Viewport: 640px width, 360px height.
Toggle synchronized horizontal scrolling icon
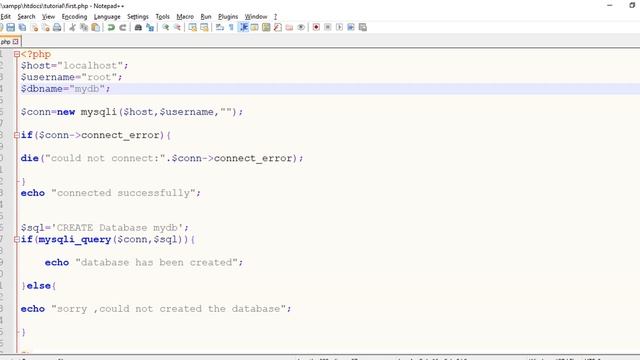click(x=204, y=27)
